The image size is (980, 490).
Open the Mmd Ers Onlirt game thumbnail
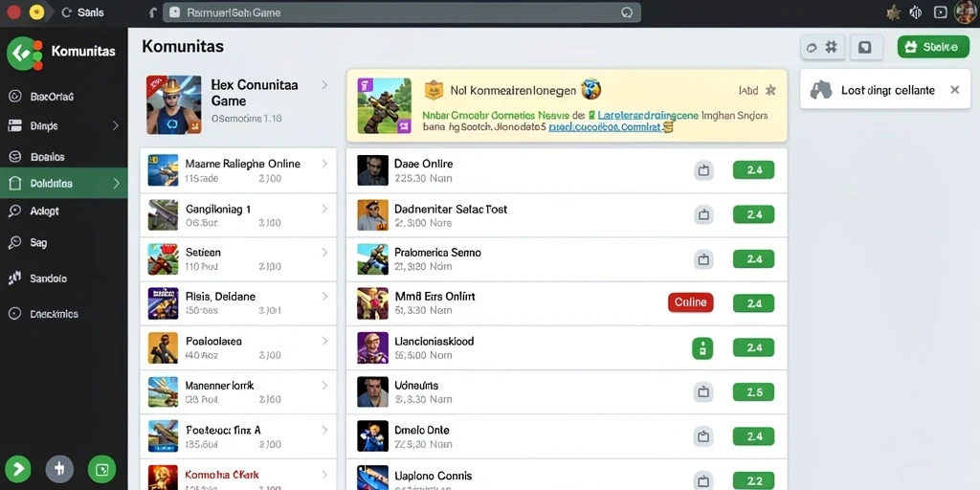(372, 303)
